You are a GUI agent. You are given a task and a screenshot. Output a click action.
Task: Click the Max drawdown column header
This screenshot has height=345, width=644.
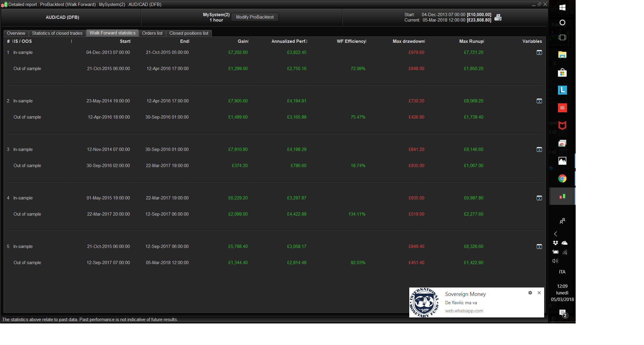pyautogui.click(x=408, y=41)
